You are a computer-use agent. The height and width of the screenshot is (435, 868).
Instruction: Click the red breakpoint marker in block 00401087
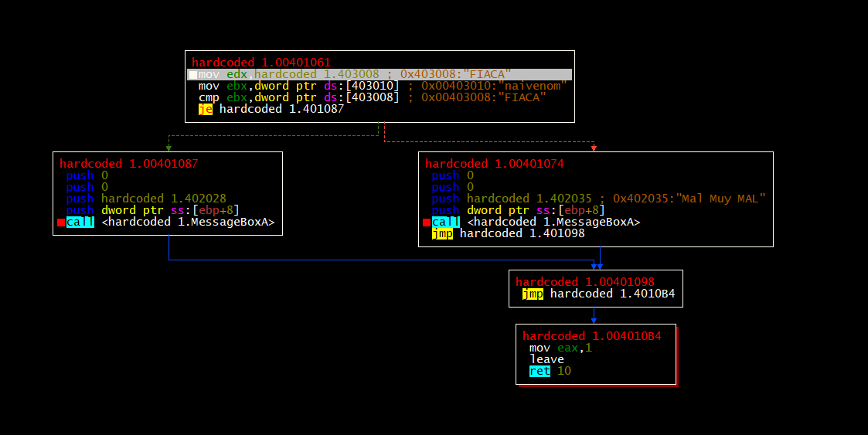pos(61,223)
